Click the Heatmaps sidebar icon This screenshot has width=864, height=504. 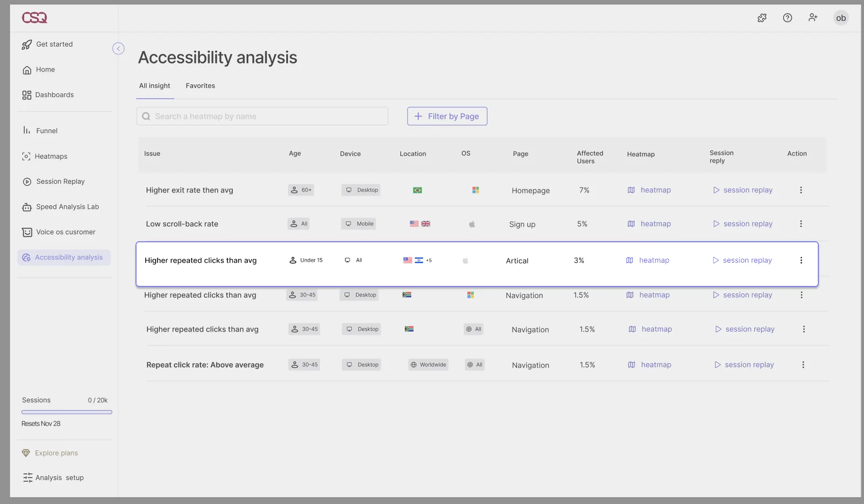26,156
